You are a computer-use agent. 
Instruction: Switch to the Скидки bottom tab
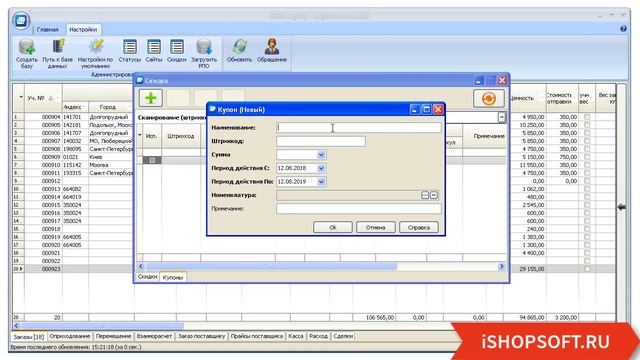(x=147, y=277)
